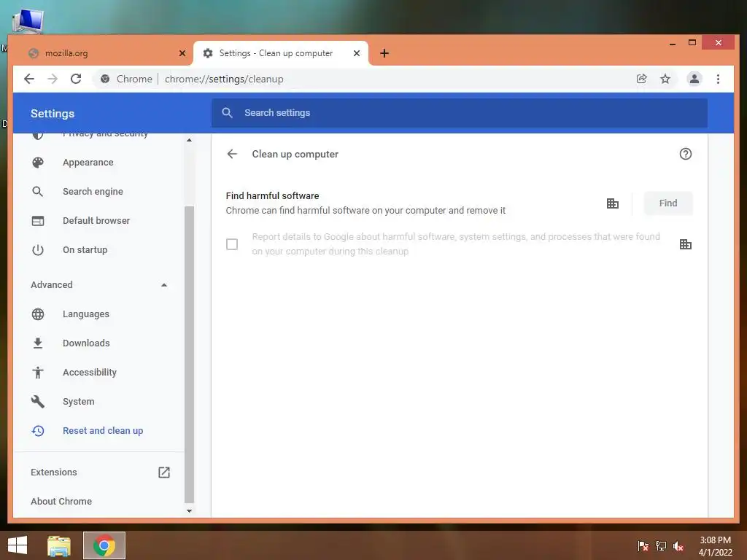Reload the page with the refresh icon
The height and width of the screenshot is (560, 747).
(76, 79)
